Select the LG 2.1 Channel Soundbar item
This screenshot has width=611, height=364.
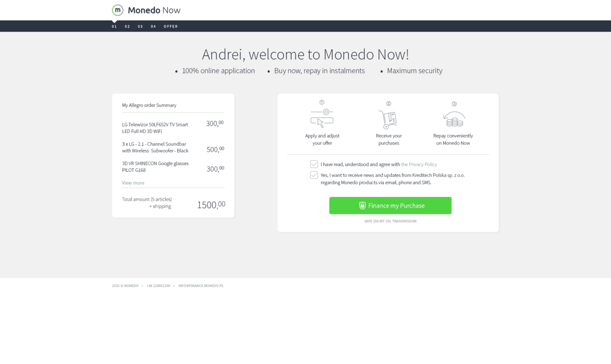pyautogui.click(x=155, y=147)
